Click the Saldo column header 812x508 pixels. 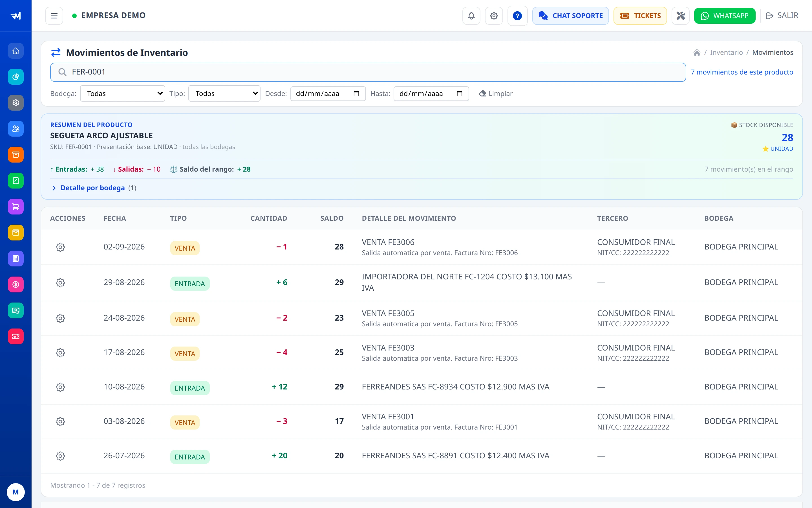(x=332, y=218)
